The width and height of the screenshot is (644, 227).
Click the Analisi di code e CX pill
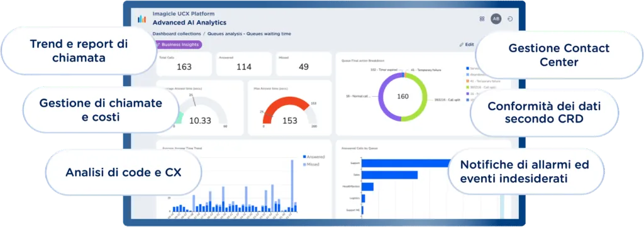[x=123, y=173]
